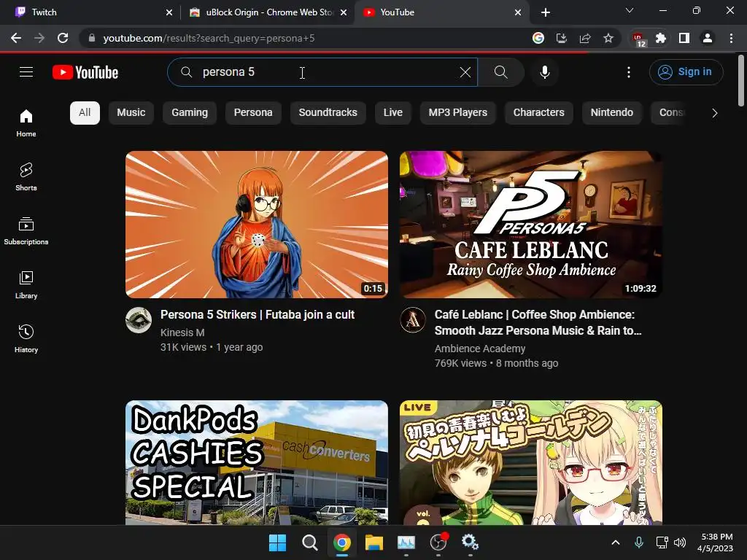The image size is (747, 560).
Task: Open the Windows Start menu
Action: tap(277, 542)
